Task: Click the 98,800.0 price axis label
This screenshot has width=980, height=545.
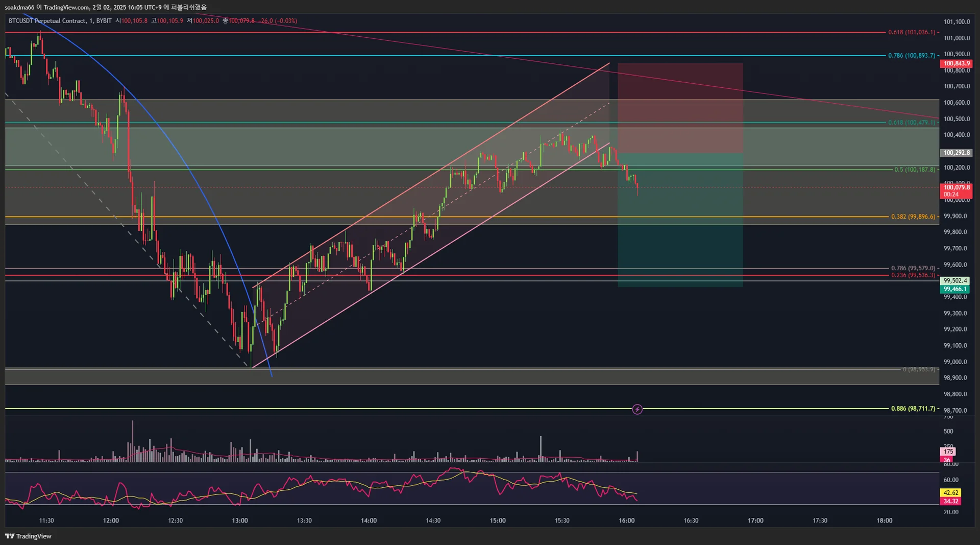Action: pyautogui.click(x=955, y=394)
